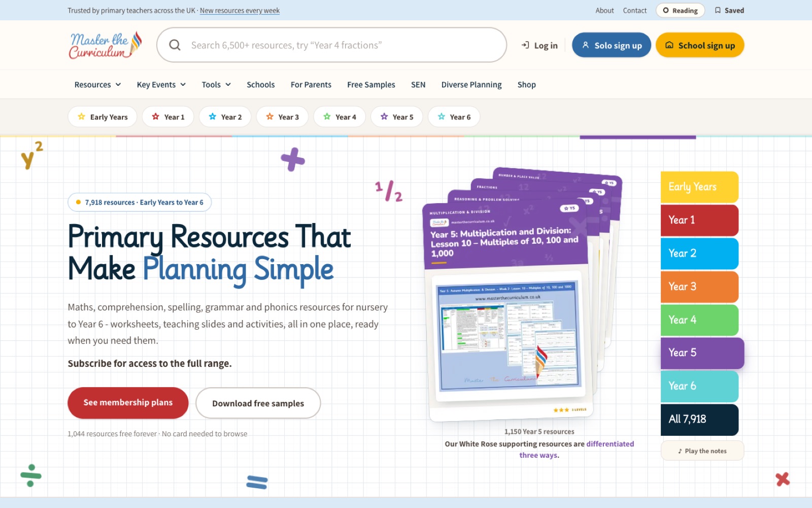
Task: Expand the Resources dropdown menu
Action: (x=97, y=85)
